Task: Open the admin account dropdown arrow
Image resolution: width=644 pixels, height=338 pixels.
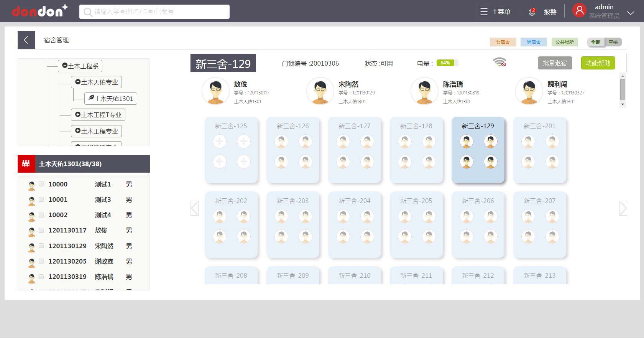Action: (631, 13)
